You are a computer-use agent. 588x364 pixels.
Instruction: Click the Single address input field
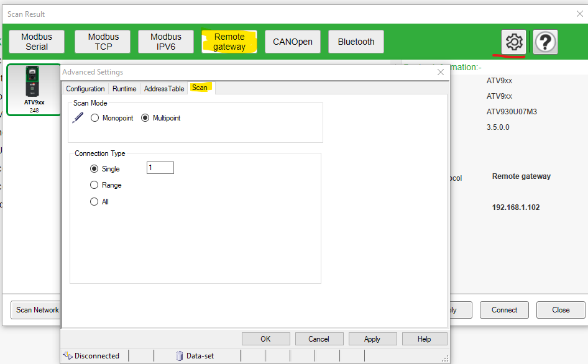coord(160,168)
